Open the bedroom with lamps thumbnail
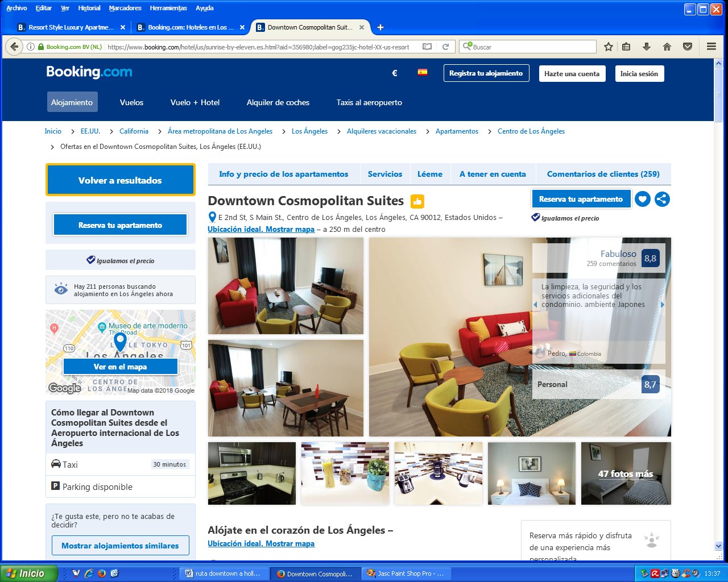Screen dimensions: 728x582 (532, 473)
